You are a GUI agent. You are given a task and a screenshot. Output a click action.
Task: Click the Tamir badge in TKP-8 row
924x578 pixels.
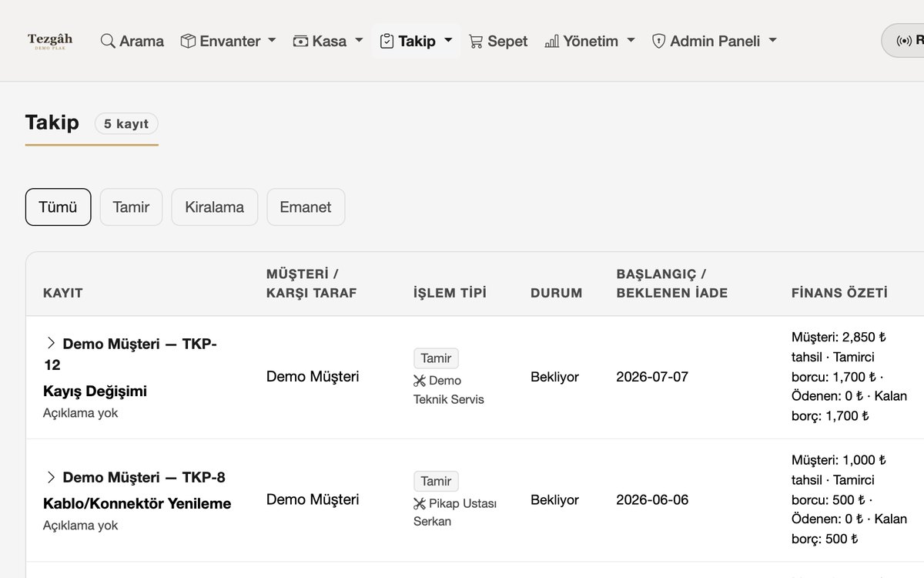coord(436,482)
